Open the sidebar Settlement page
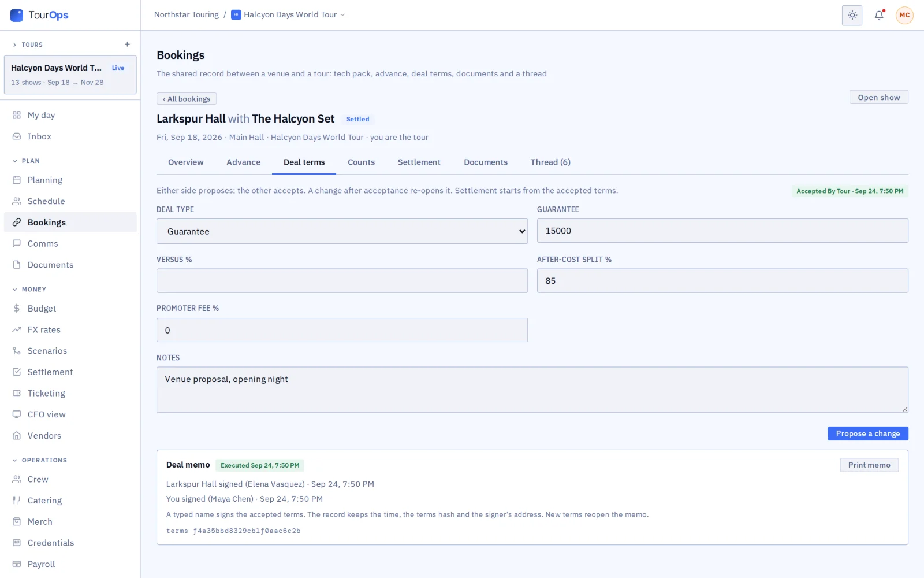This screenshot has width=924, height=578. point(70,372)
